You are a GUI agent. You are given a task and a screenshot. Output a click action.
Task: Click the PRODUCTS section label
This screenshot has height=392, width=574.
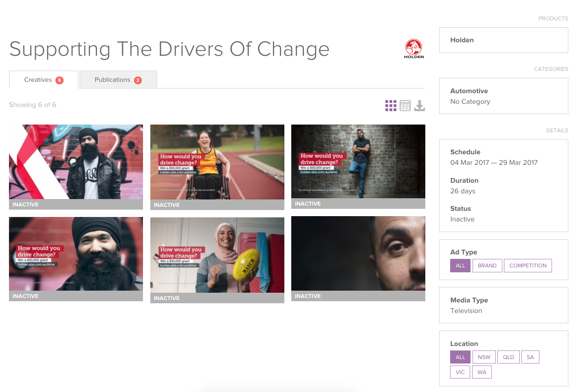click(x=553, y=18)
